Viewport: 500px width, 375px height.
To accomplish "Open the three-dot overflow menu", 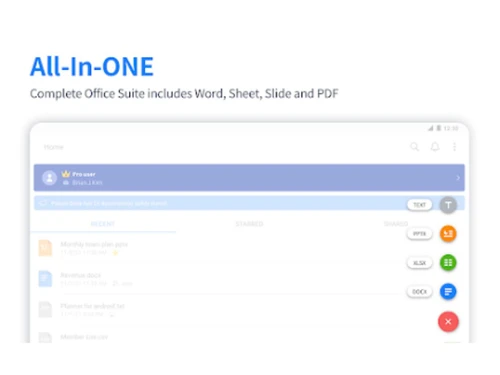I will (454, 147).
